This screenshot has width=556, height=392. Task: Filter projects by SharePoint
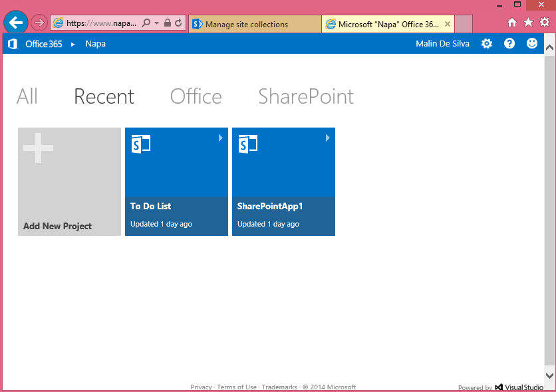[x=306, y=96]
